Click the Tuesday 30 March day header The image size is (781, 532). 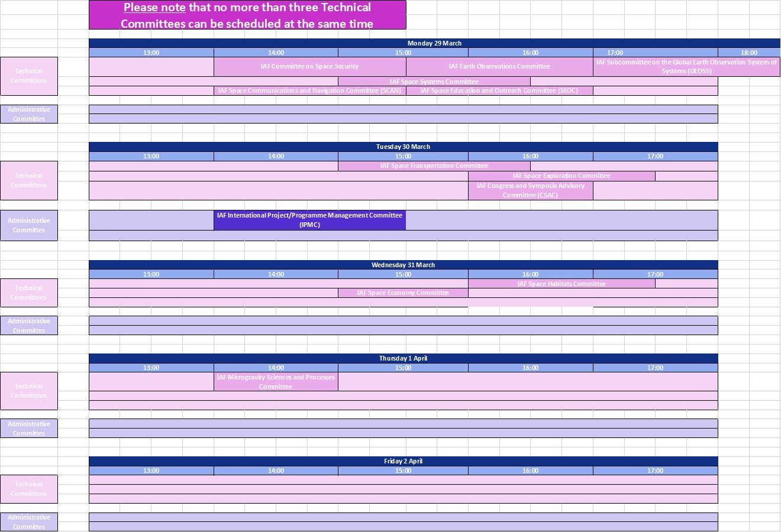coord(404,147)
